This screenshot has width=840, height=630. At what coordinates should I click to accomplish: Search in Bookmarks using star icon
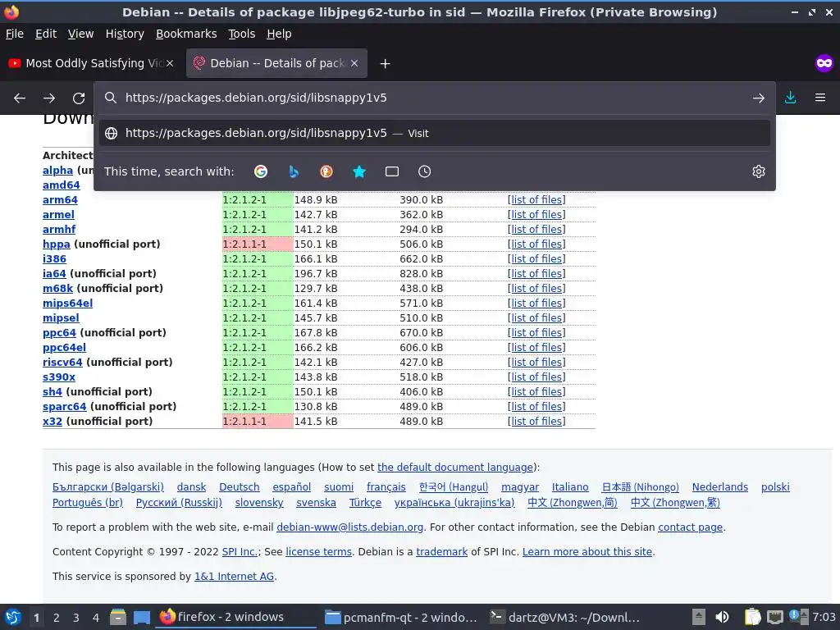[x=359, y=171]
